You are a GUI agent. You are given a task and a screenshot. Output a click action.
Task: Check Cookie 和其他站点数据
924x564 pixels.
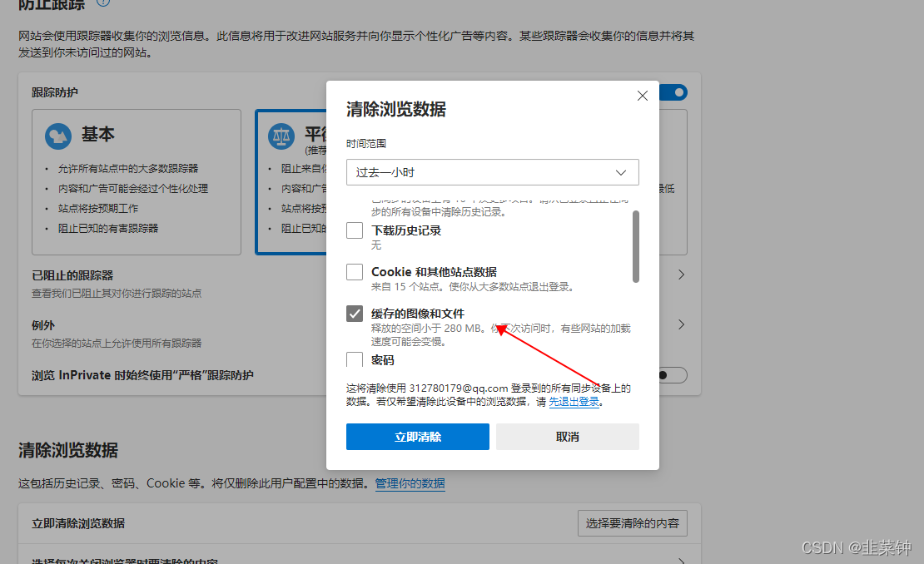(354, 272)
